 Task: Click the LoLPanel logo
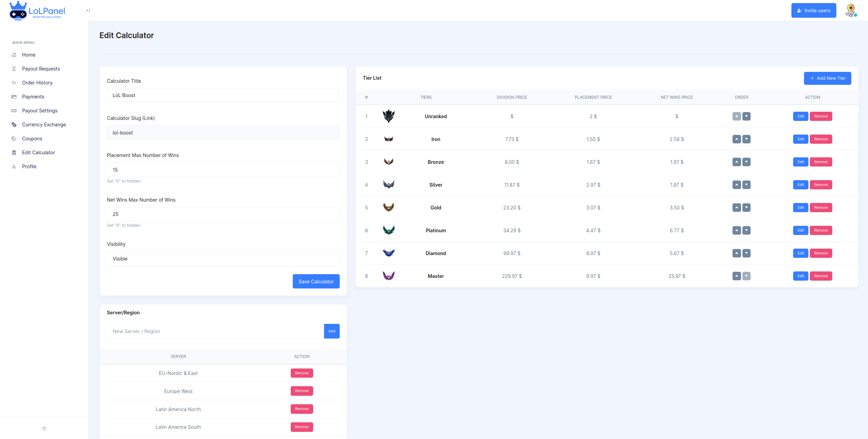pos(37,11)
